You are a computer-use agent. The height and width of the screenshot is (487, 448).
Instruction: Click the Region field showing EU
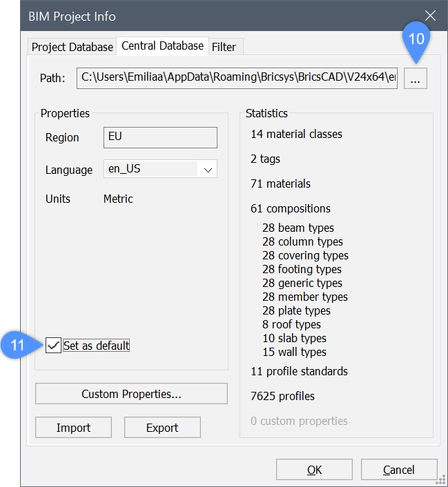[x=160, y=137]
